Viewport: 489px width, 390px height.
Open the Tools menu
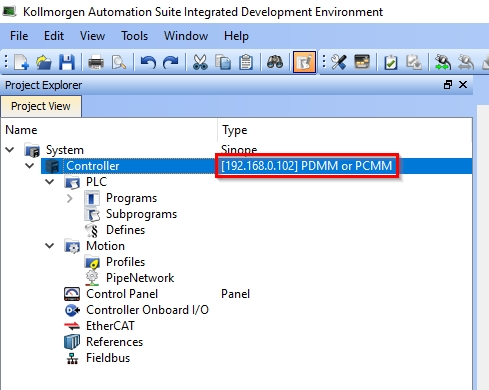tap(134, 36)
